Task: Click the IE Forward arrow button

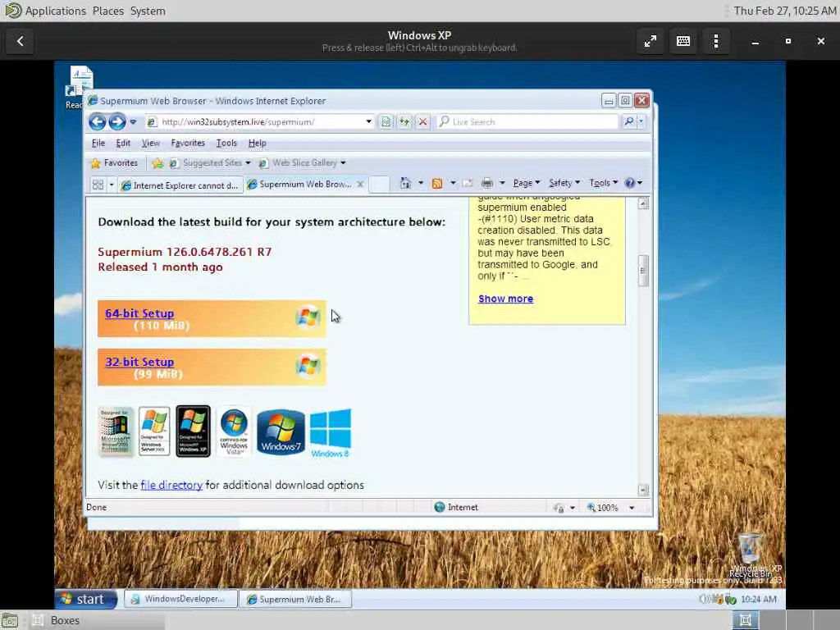Action: pos(116,122)
